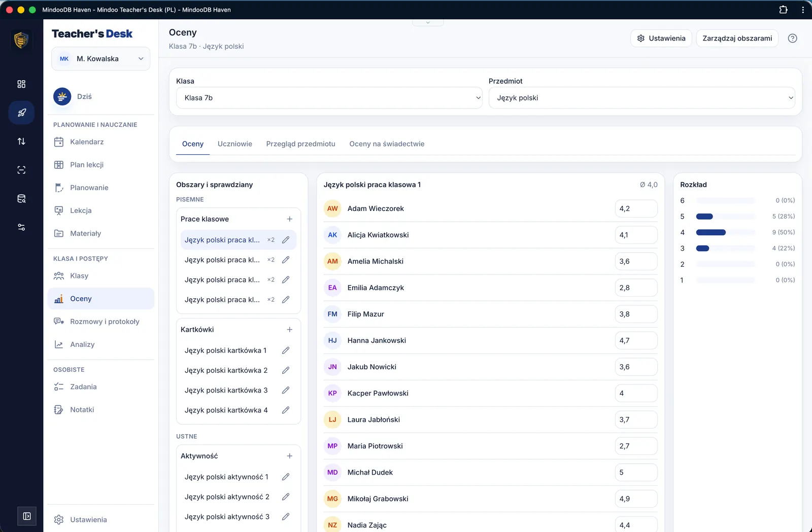Open the Przedmiot Język polski dropdown
The width and height of the screenshot is (812, 532).
tap(641, 98)
